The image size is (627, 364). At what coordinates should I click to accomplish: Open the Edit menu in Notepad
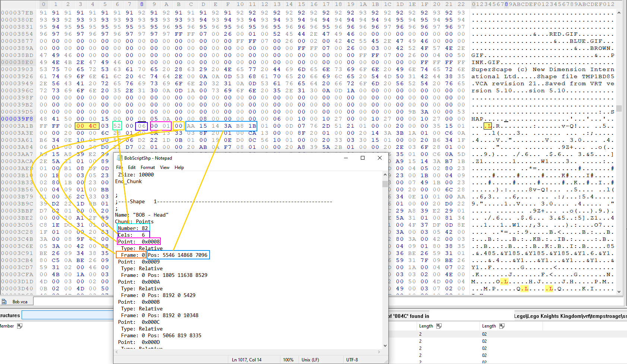(132, 167)
